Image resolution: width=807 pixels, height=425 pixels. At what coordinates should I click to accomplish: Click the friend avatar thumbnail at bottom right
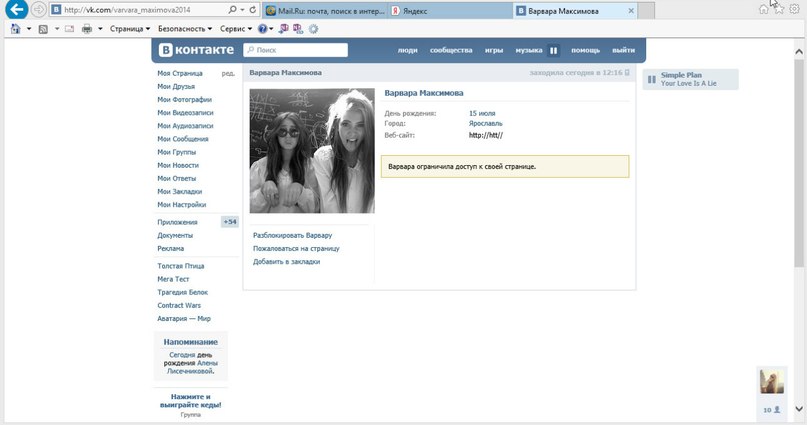click(771, 382)
